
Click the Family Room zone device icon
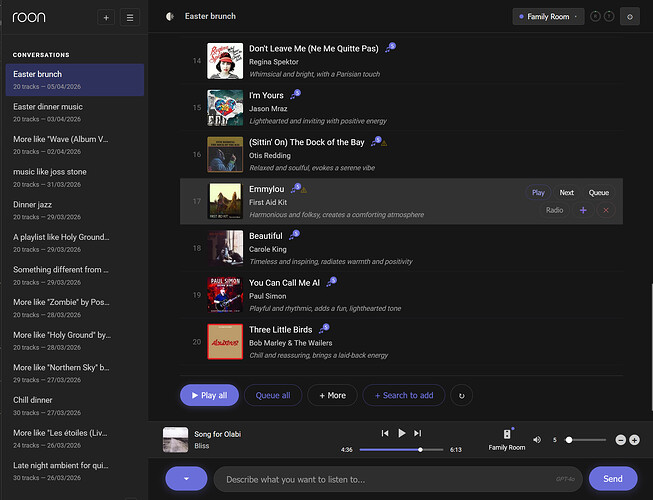[507, 434]
